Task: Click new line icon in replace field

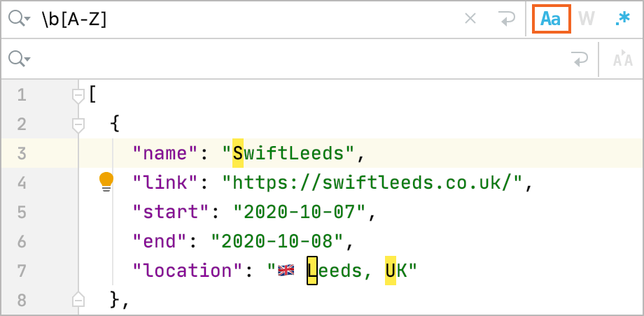Action: (580, 60)
